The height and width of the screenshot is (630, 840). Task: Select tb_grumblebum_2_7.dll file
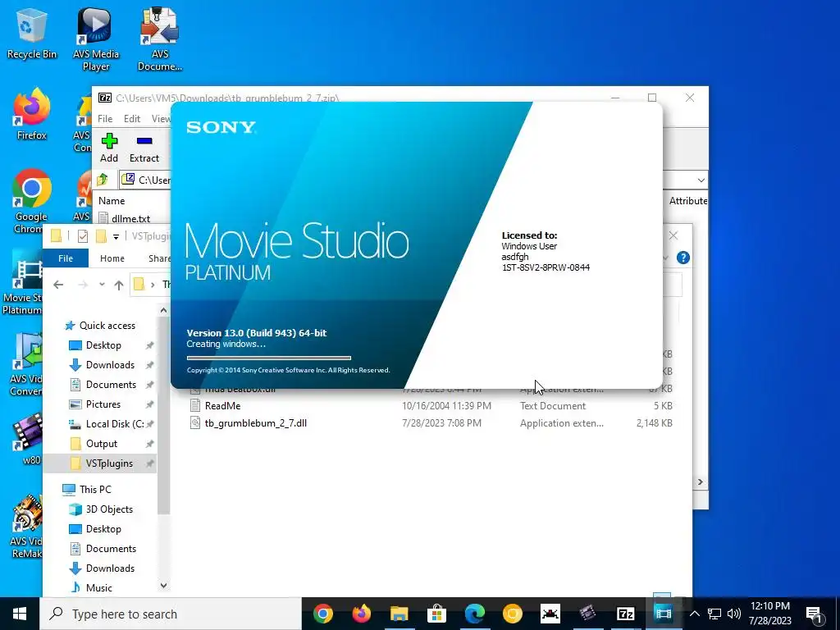[256, 423]
